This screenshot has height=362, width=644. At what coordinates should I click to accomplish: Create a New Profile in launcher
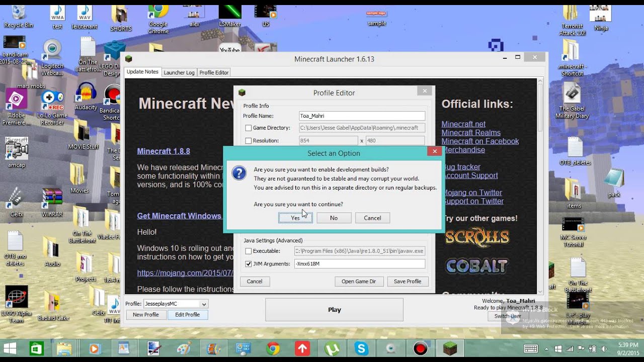coord(146,315)
